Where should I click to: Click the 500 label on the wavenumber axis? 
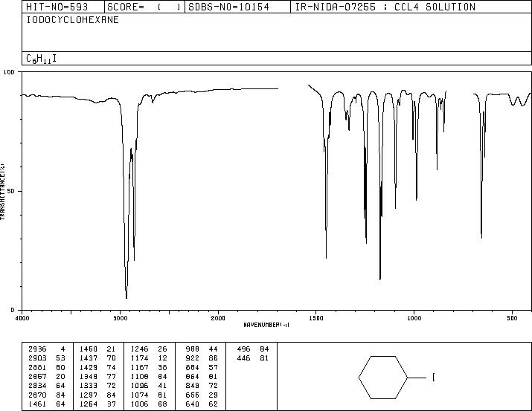click(x=512, y=318)
